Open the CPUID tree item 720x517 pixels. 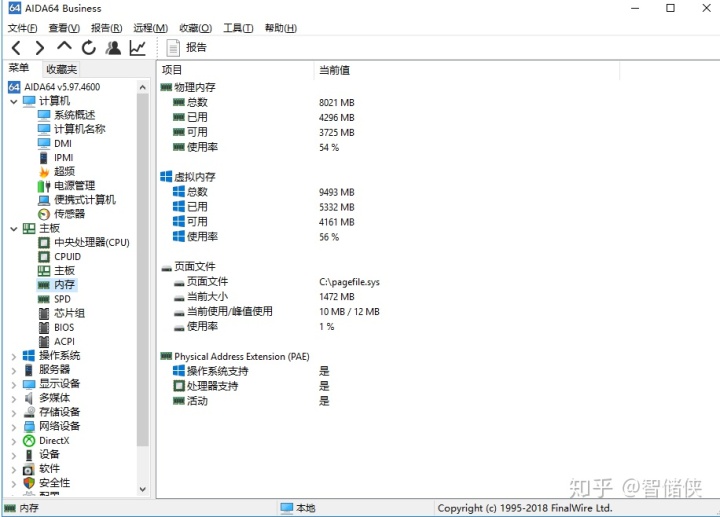[x=68, y=257]
